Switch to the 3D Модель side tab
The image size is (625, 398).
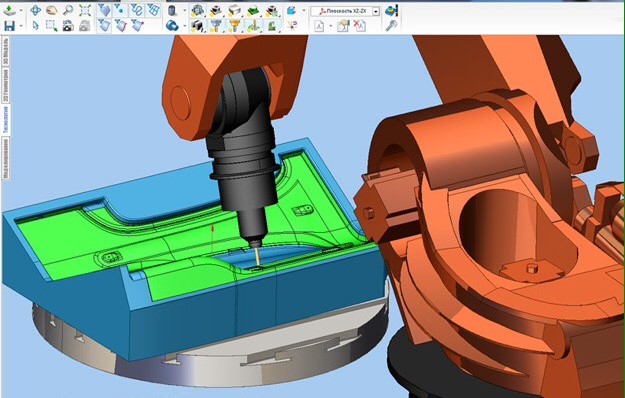coord(6,51)
